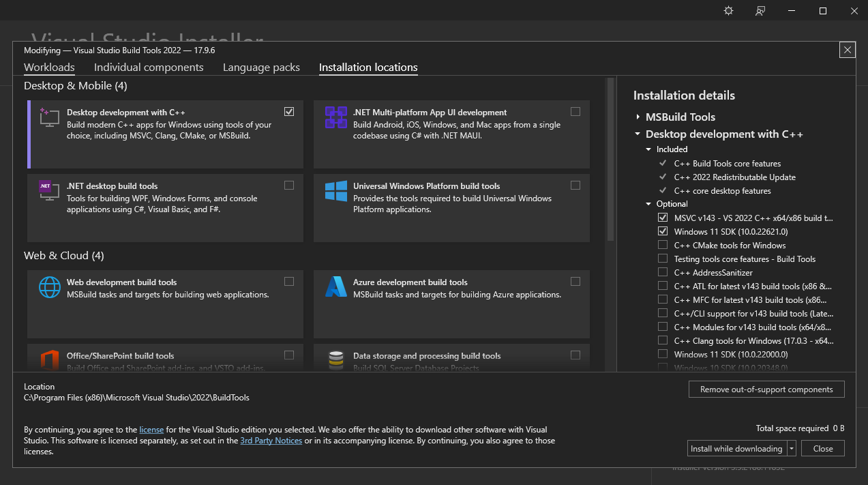868x485 pixels.
Task: Enable C++ ATL for latest v143
Action: (663, 286)
